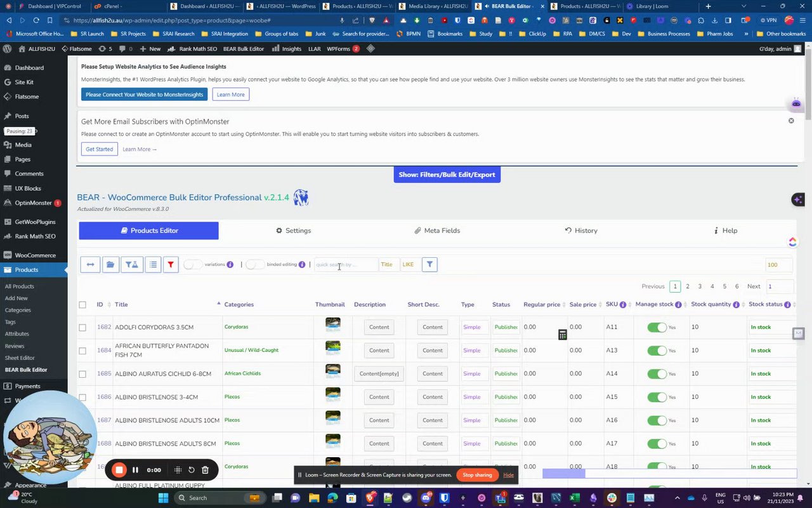The width and height of the screenshot is (812, 508).
Task: Click the Loom delete recording trash icon
Action: (205, 470)
